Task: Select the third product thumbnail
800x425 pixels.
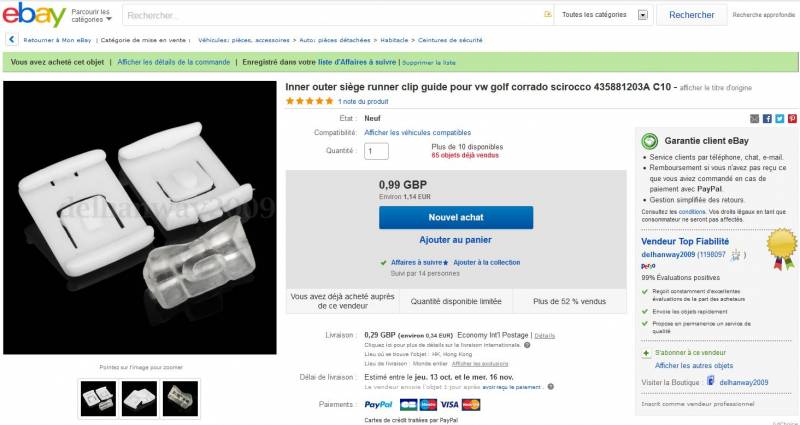Action: [x=180, y=398]
